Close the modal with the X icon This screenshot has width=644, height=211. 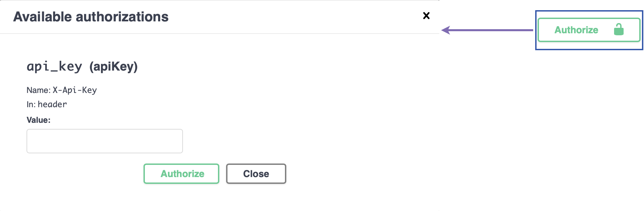(x=426, y=16)
